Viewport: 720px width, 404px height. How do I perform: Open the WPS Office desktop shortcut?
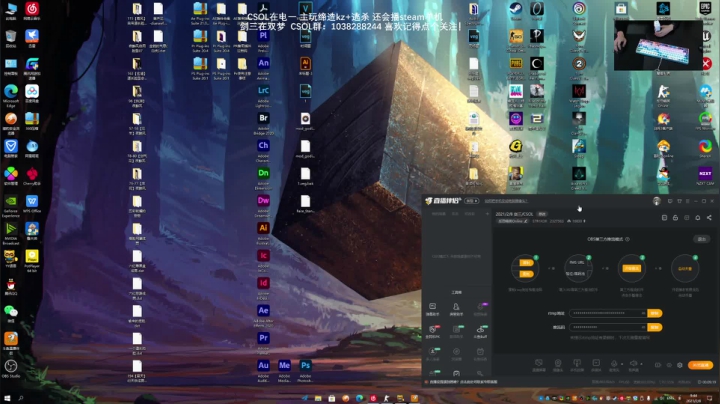(32, 204)
